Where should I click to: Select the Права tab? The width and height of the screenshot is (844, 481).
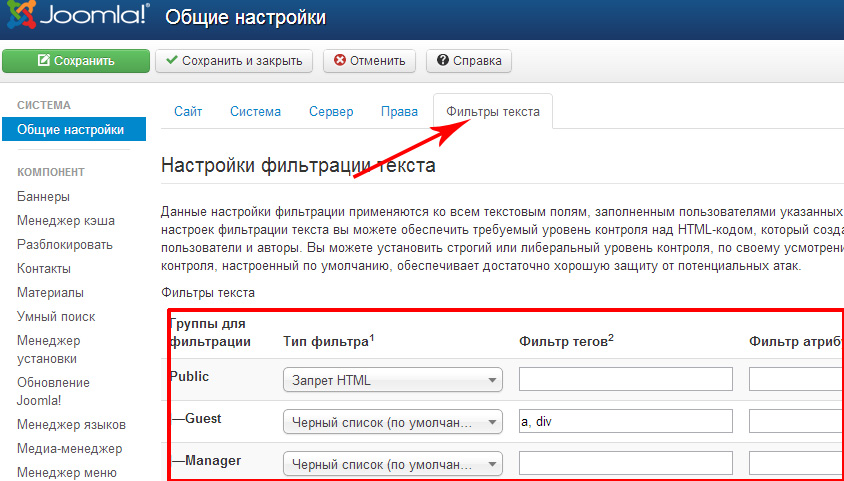point(399,112)
